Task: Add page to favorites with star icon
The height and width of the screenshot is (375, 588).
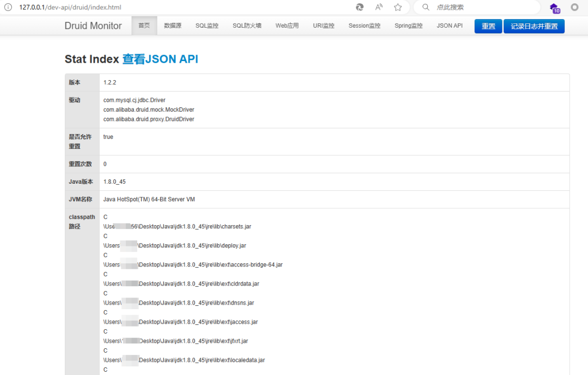Action: tap(398, 7)
